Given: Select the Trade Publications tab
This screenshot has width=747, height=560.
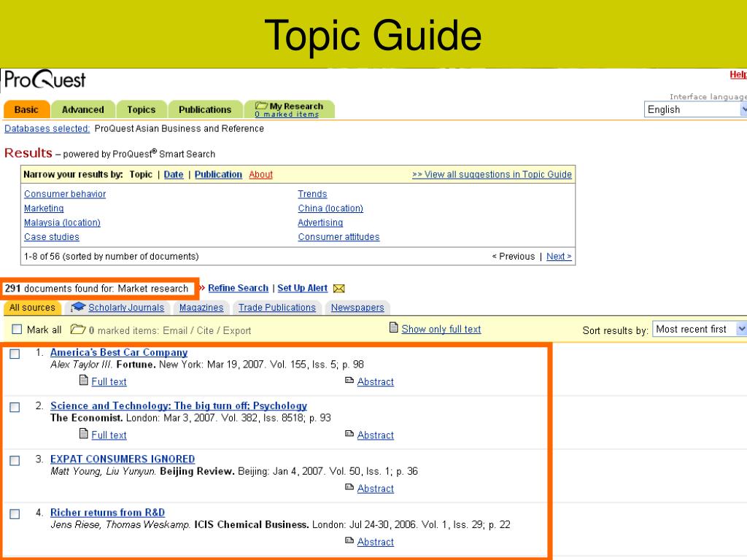Looking at the screenshot, I should [x=276, y=308].
